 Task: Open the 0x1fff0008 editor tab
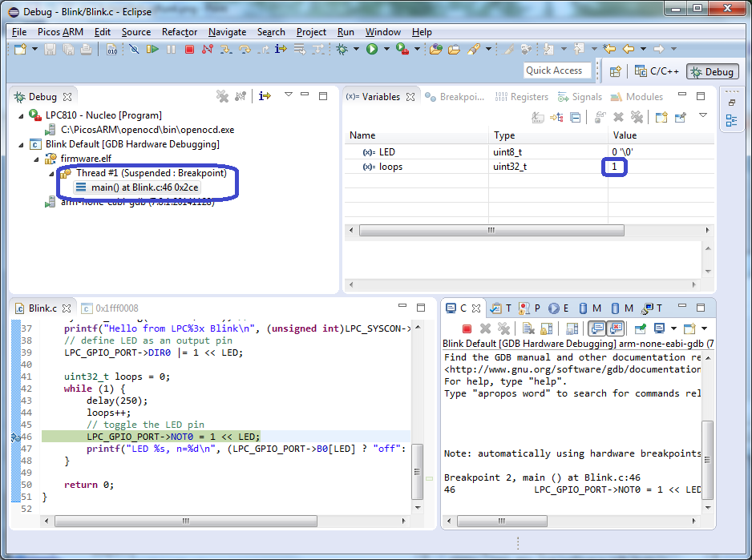tap(111, 308)
